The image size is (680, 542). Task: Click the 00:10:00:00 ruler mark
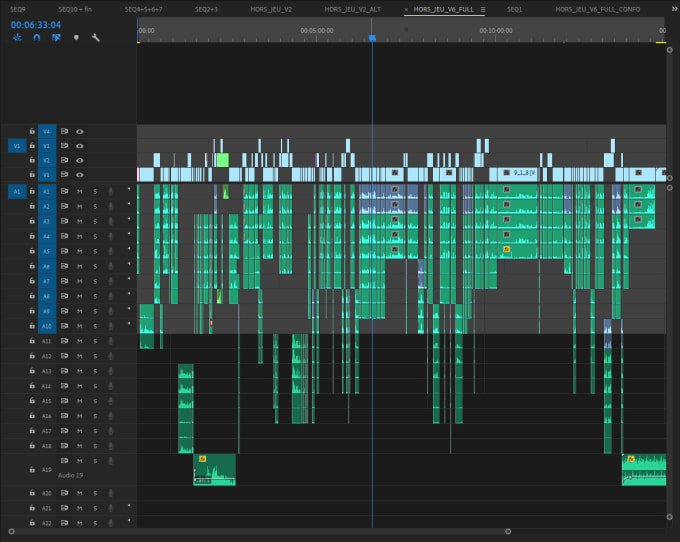[496, 31]
